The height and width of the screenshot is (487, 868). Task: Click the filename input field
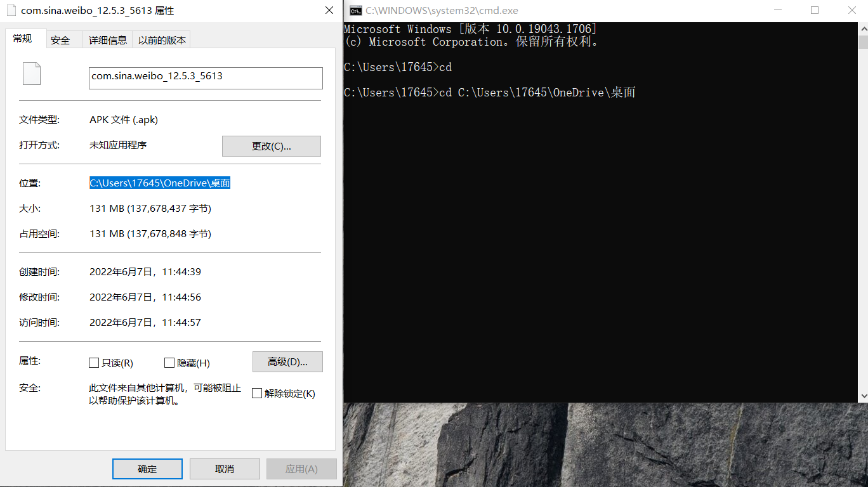(206, 78)
